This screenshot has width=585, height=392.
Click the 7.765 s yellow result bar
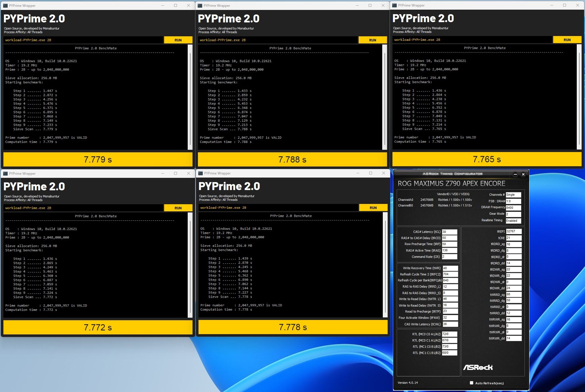(x=486, y=159)
